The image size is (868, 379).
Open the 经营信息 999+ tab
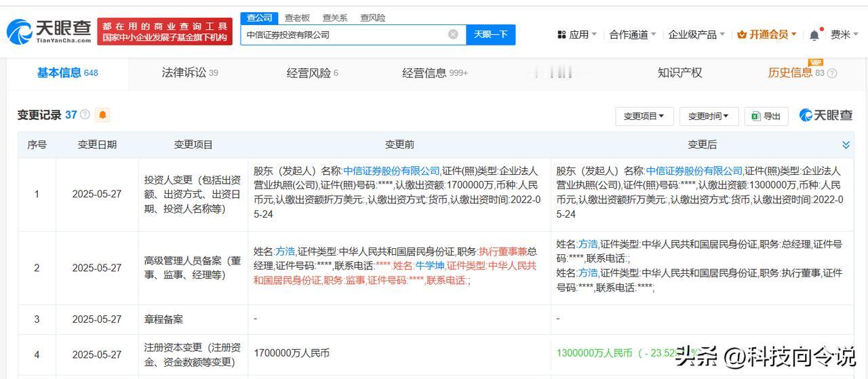(x=435, y=73)
